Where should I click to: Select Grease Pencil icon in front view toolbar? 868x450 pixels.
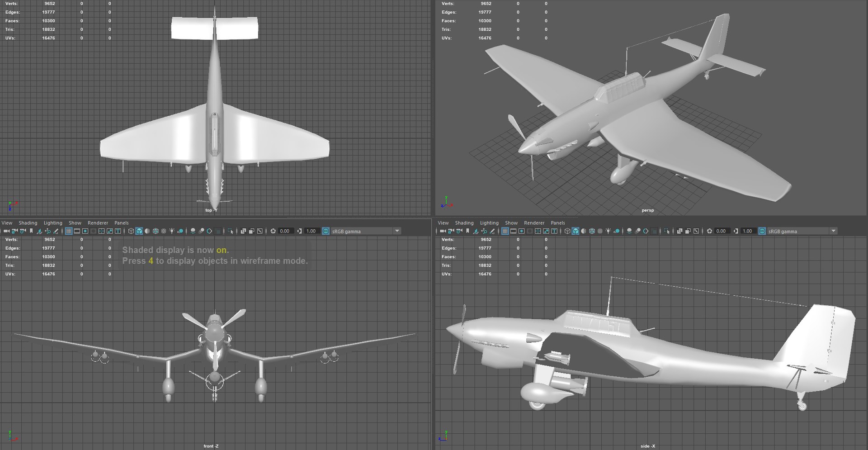click(x=56, y=231)
